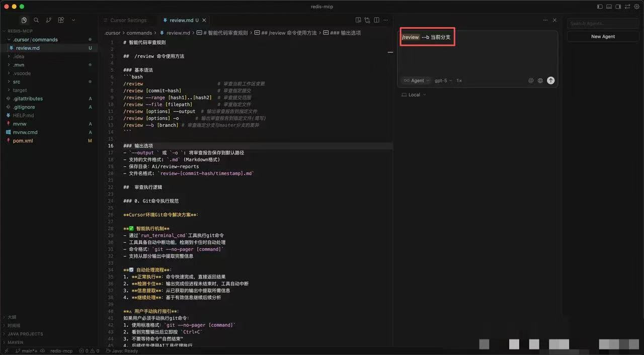Expand the src folder in explorer

click(17, 81)
